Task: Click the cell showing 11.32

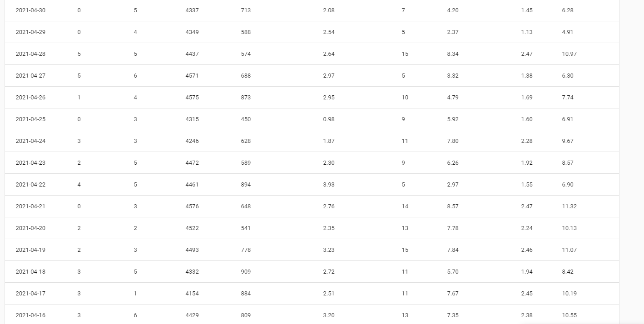Action: 569,206
